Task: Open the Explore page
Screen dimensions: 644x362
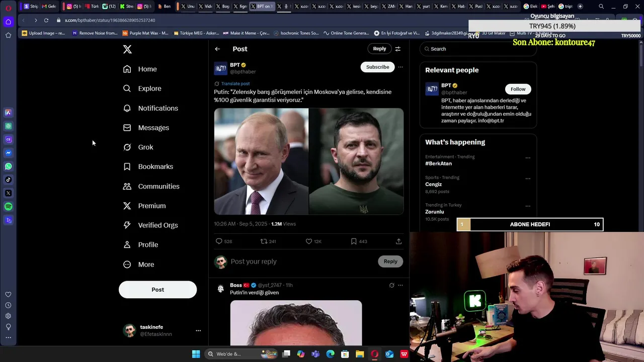Action: [142, 88]
